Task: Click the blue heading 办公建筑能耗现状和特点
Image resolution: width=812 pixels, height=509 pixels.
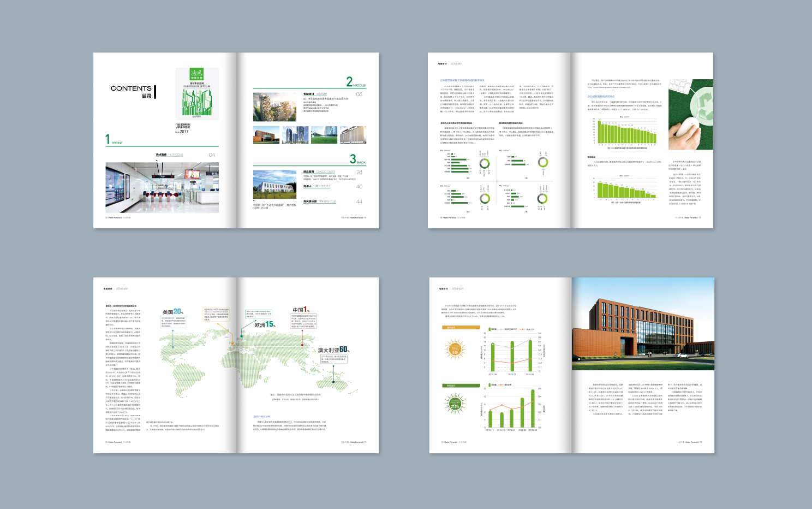Action: pyautogui.click(x=601, y=97)
